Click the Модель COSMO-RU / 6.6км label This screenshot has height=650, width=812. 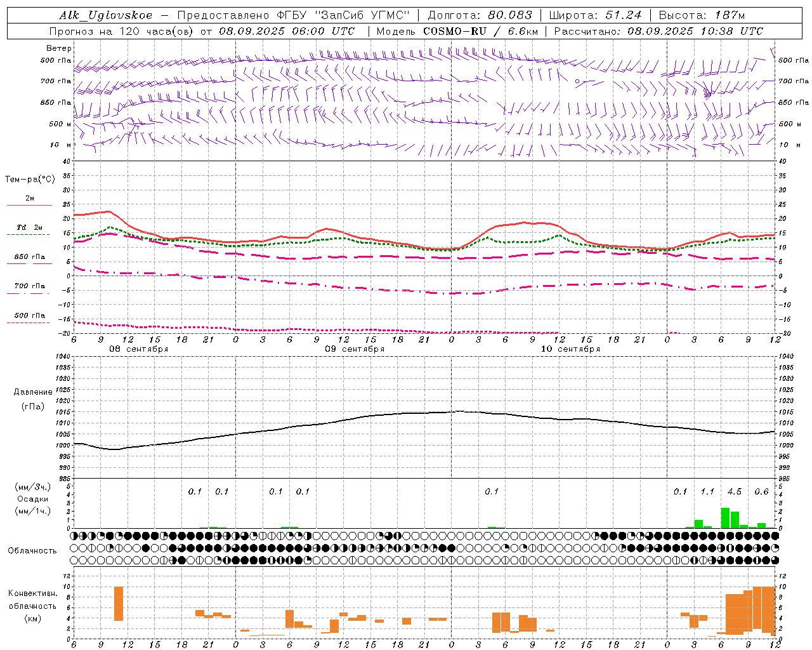457,31
